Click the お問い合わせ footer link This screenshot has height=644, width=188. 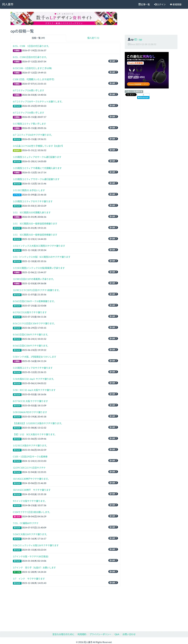click(129, 634)
